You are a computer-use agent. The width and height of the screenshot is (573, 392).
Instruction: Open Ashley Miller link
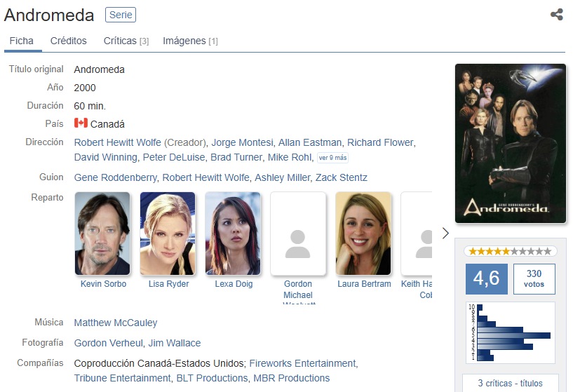tap(282, 177)
